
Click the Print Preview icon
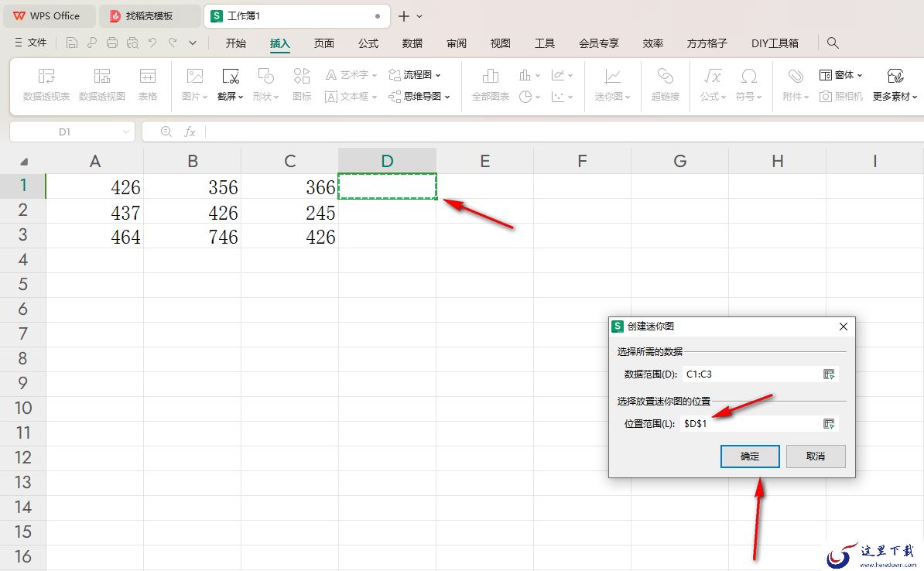pyautogui.click(x=132, y=43)
